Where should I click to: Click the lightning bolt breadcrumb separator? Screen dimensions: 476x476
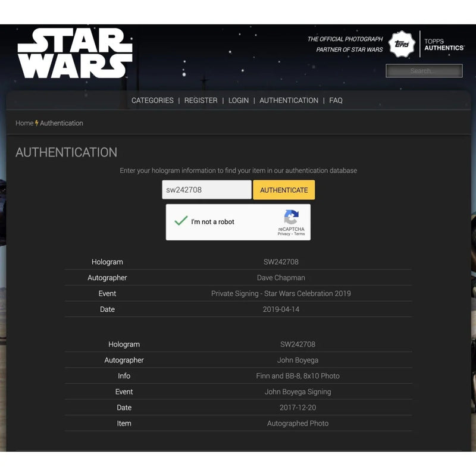[x=36, y=123]
